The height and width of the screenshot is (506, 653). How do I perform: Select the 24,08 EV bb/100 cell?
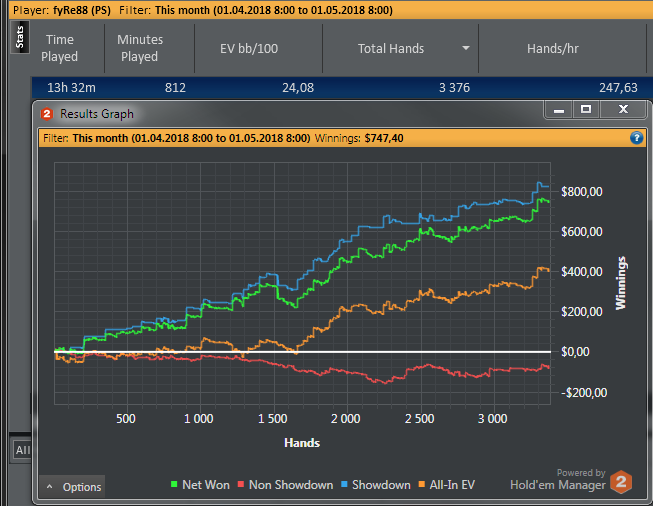(298, 88)
